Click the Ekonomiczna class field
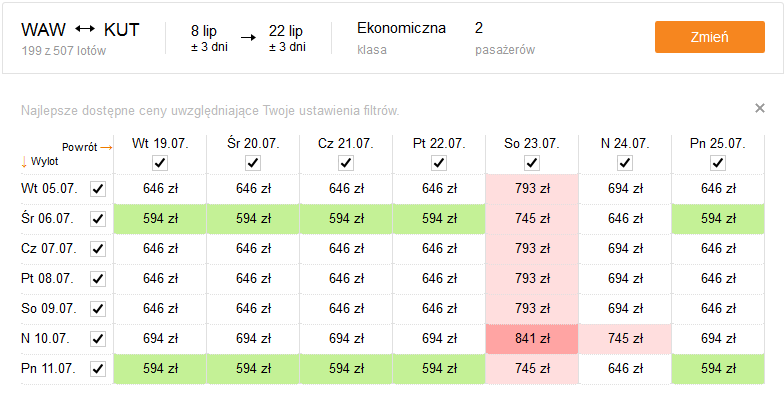Viewport: 784px width, 397px height. tap(401, 38)
